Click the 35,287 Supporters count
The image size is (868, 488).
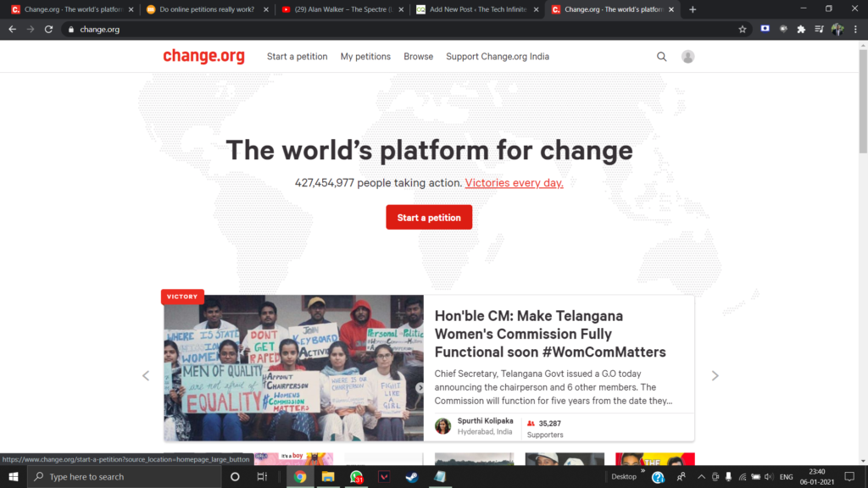tap(545, 429)
